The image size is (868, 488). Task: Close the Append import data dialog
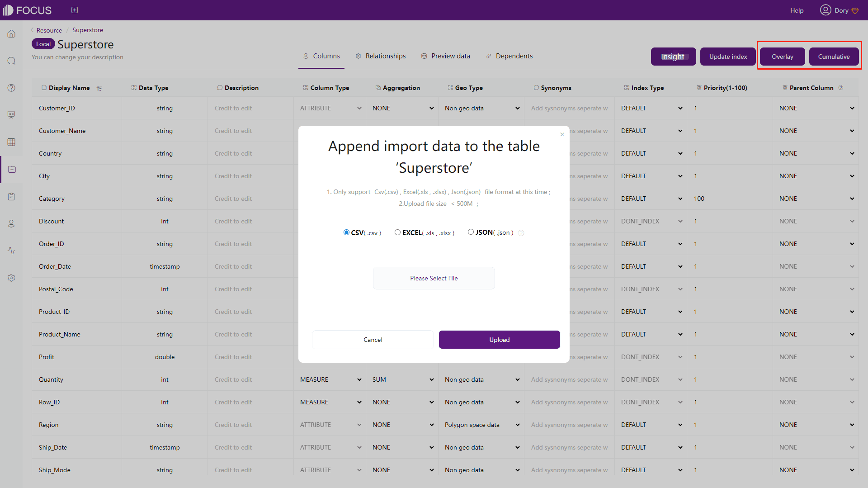tap(562, 134)
